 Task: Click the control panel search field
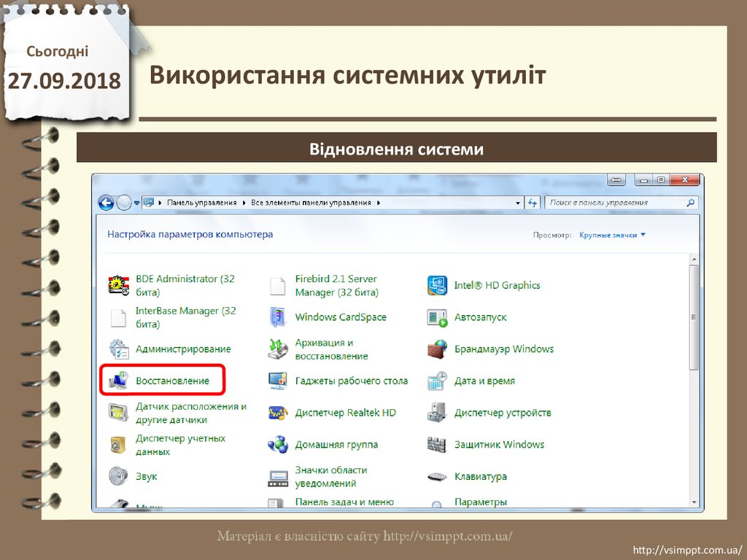pyautogui.click(x=616, y=203)
